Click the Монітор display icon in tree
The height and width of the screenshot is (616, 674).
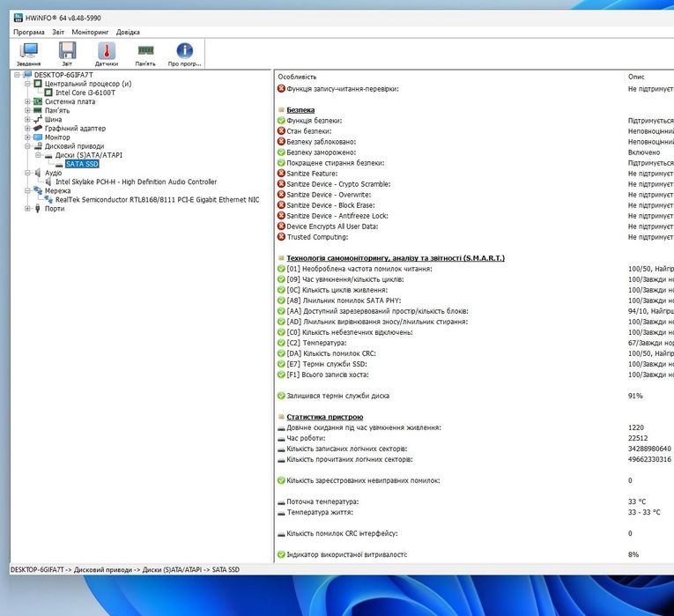coord(38,137)
